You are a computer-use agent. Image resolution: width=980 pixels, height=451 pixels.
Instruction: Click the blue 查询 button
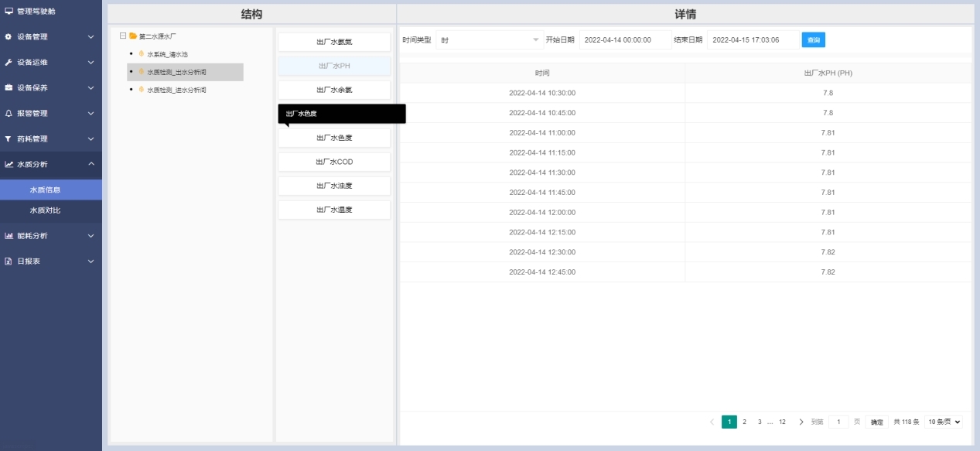coord(813,40)
